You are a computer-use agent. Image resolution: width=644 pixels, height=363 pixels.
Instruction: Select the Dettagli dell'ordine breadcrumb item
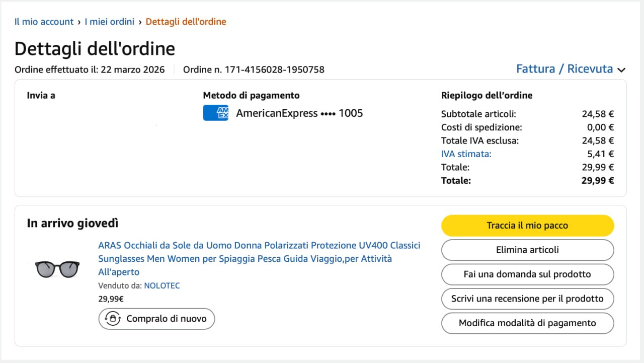(186, 22)
